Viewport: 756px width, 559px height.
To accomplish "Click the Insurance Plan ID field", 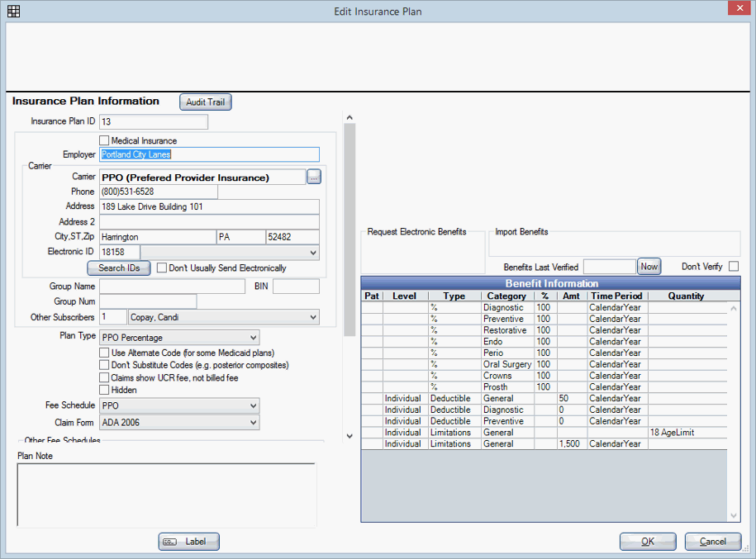I will click(x=154, y=122).
